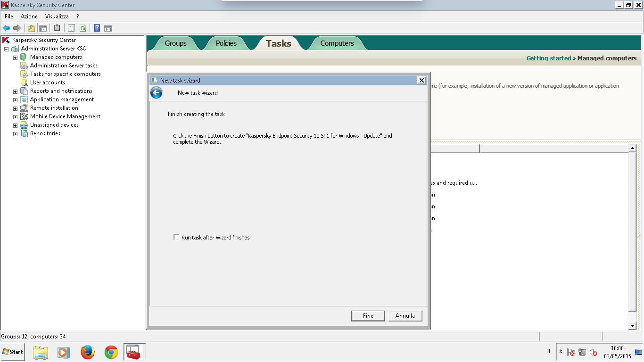Enable Run task after Wizard finishes checkbox
This screenshot has width=644, height=362.
[177, 238]
